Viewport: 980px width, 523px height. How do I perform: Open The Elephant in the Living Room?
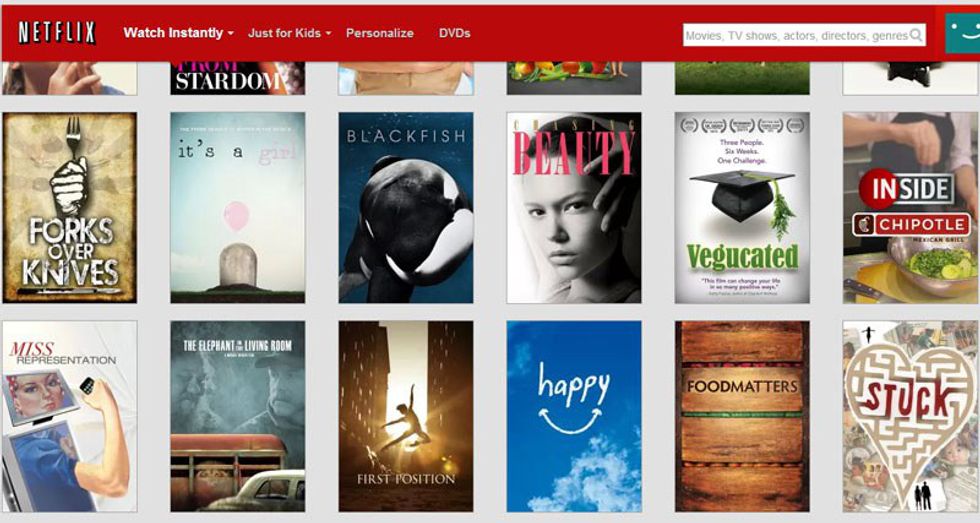tap(237, 416)
